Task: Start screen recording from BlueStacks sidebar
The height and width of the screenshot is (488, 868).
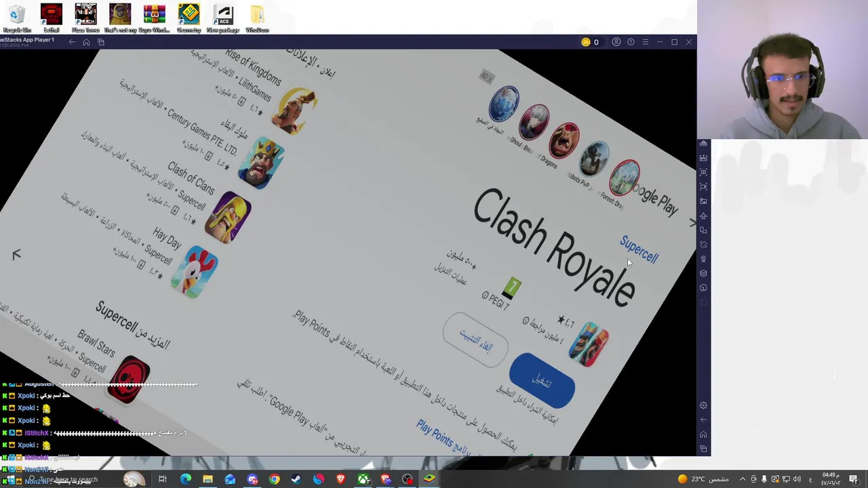Action: pyautogui.click(x=703, y=186)
